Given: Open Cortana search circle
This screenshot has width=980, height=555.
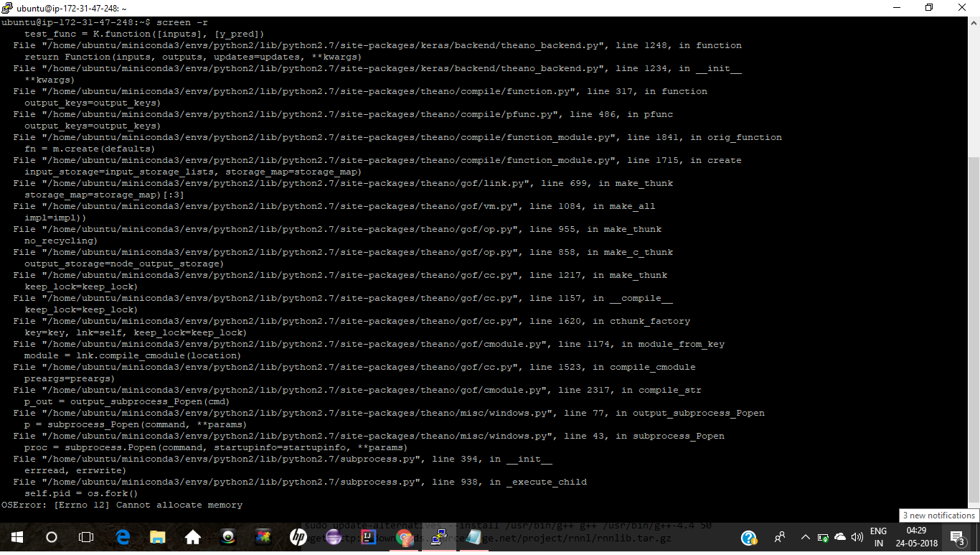Looking at the screenshot, I should tap(51, 537).
